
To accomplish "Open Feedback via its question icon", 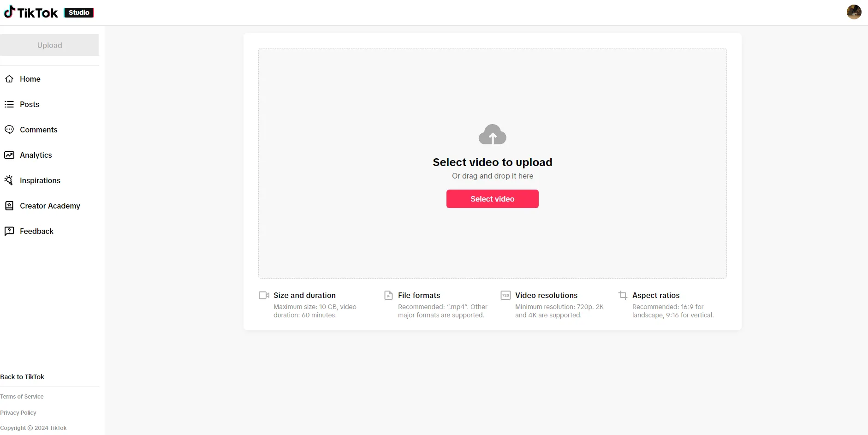I will click(x=10, y=231).
